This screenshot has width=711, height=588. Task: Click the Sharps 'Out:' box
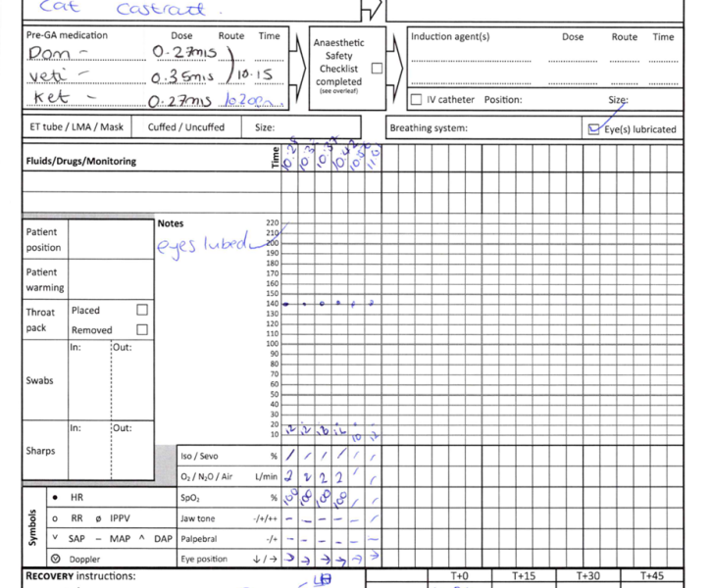pos(132,450)
